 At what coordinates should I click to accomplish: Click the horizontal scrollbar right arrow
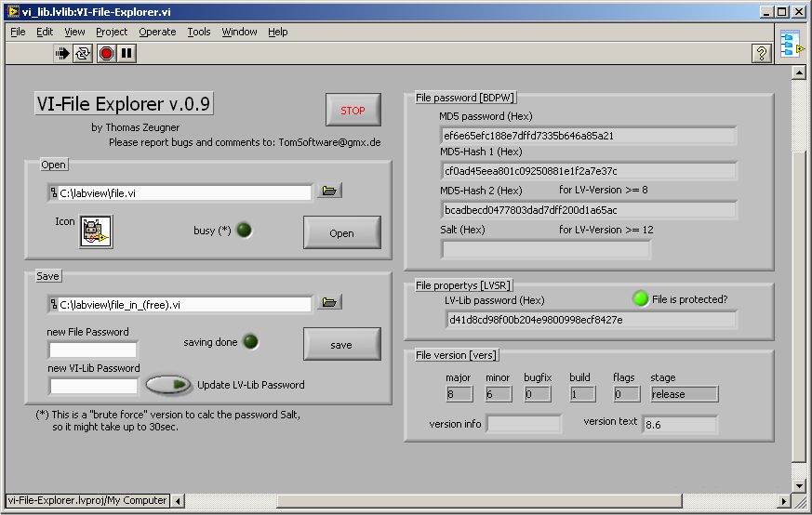tap(783, 501)
